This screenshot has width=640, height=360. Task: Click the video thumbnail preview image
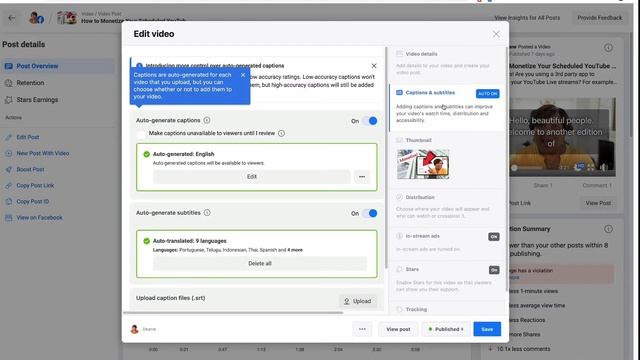point(423,164)
